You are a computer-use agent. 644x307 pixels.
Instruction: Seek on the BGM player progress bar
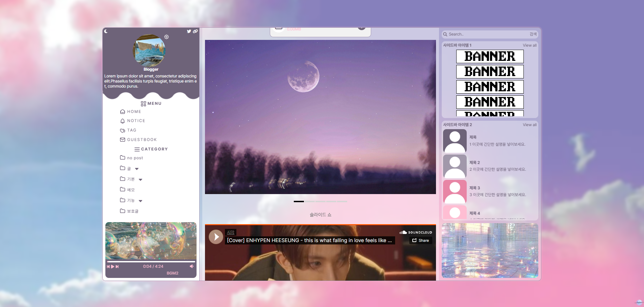click(x=151, y=262)
